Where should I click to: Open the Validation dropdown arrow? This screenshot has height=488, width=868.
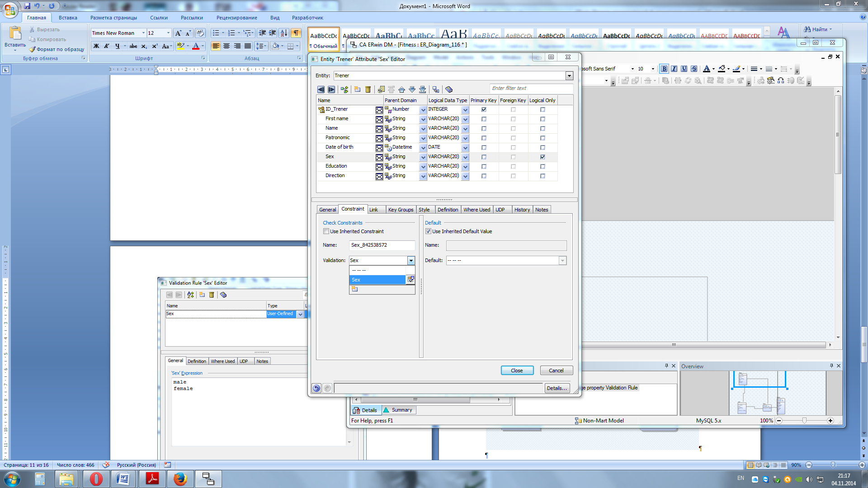coord(411,261)
